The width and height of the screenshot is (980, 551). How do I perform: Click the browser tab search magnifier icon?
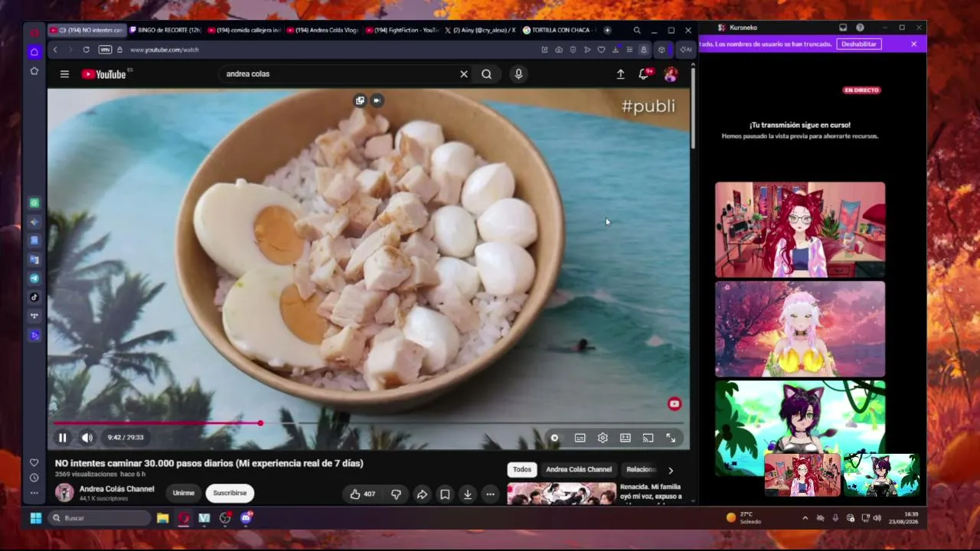(636, 31)
